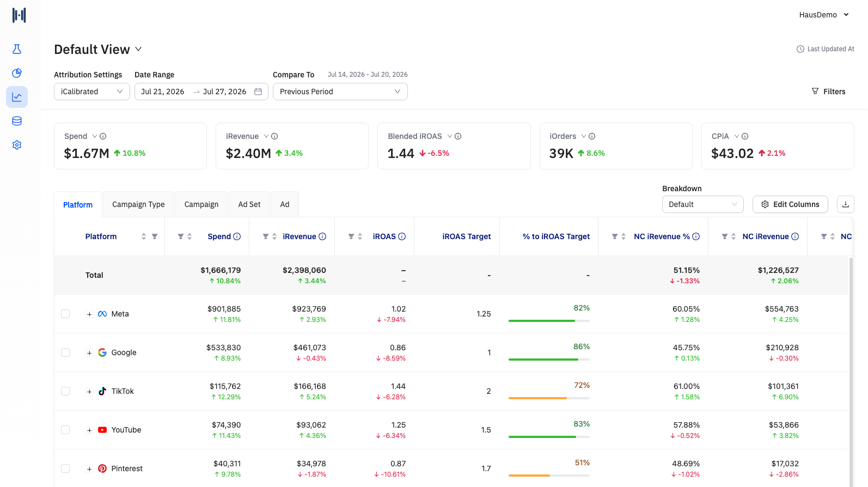This screenshot has height=487, width=868.
Task: Click the calendar icon in Date Range field
Action: pyautogui.click(x=258, y=92)
